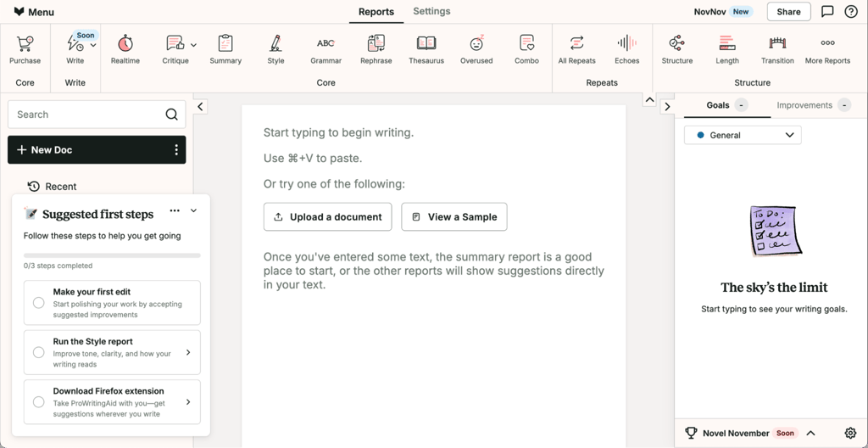Image resolution: width=868 pixels, height=448 pixels.
Task: Open More Reports
Action: click(827, 50)
